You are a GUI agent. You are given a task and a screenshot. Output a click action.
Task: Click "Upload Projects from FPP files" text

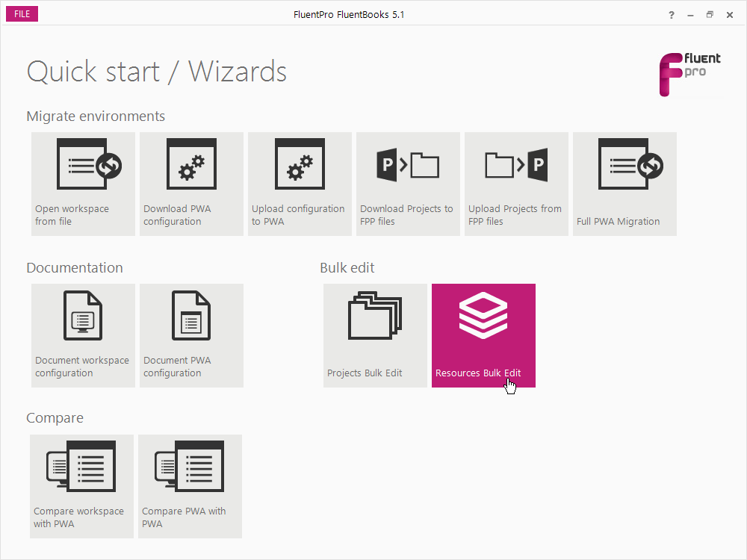pos(515,215)
